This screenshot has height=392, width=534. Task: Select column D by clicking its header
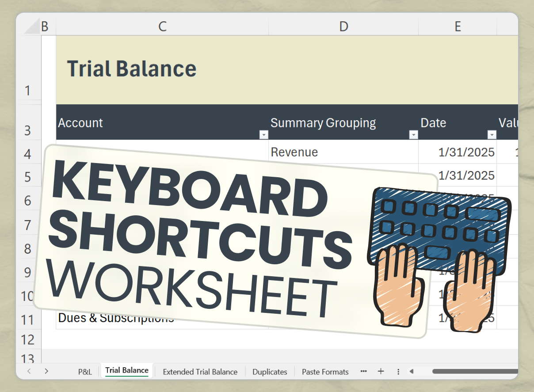(x=343, y=26)
